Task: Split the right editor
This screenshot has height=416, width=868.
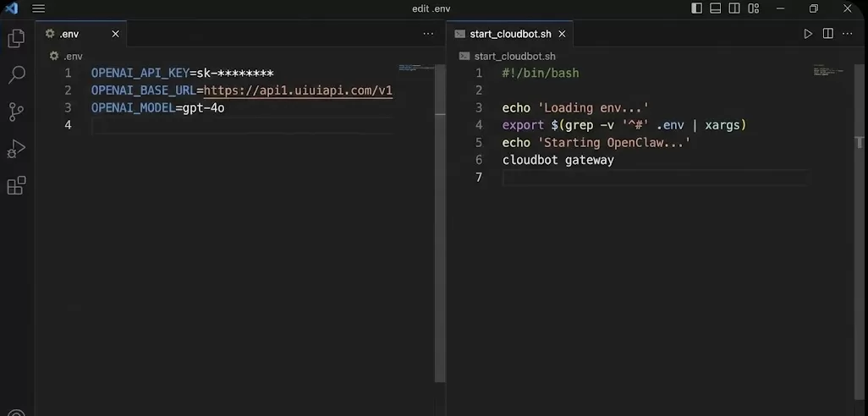Action: click(x=827, y=34)
